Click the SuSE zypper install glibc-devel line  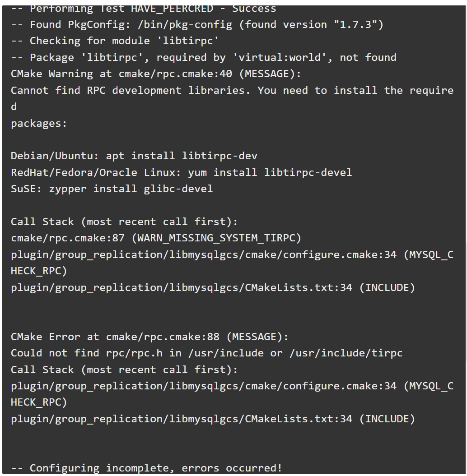point(112,189)
